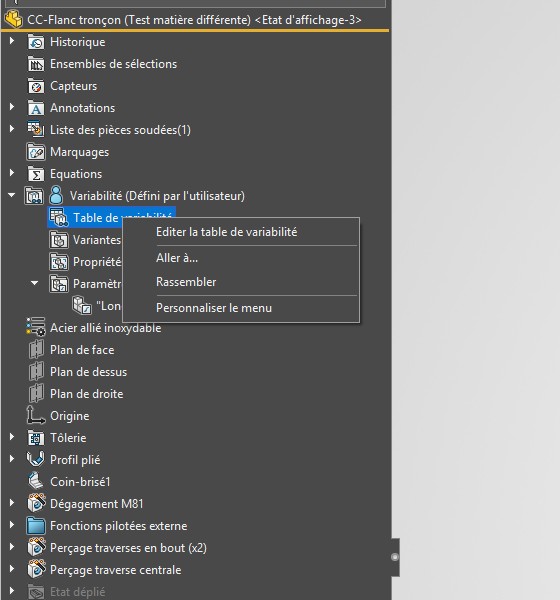Click the Plan de face plane icon
This screenshot has width=560, height=600.
36,349
